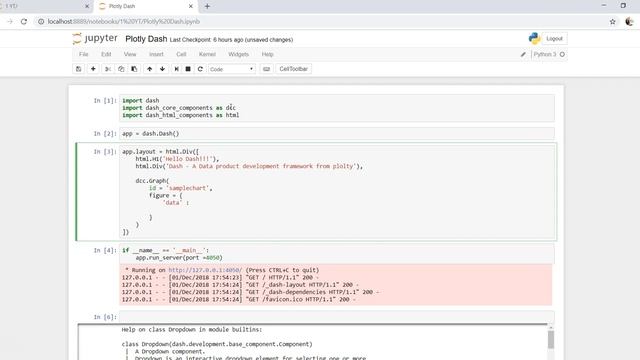Open the Widgets menu

click(238, 54)
